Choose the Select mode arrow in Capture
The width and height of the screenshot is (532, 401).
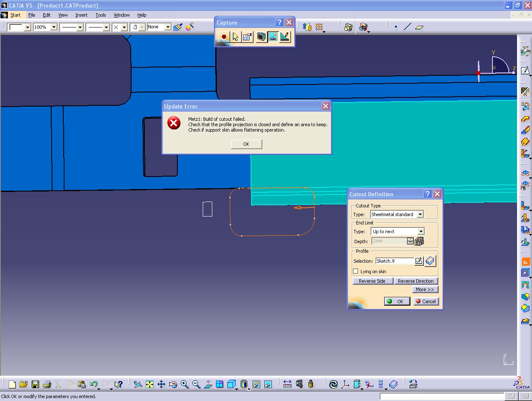tap(236, 37)
